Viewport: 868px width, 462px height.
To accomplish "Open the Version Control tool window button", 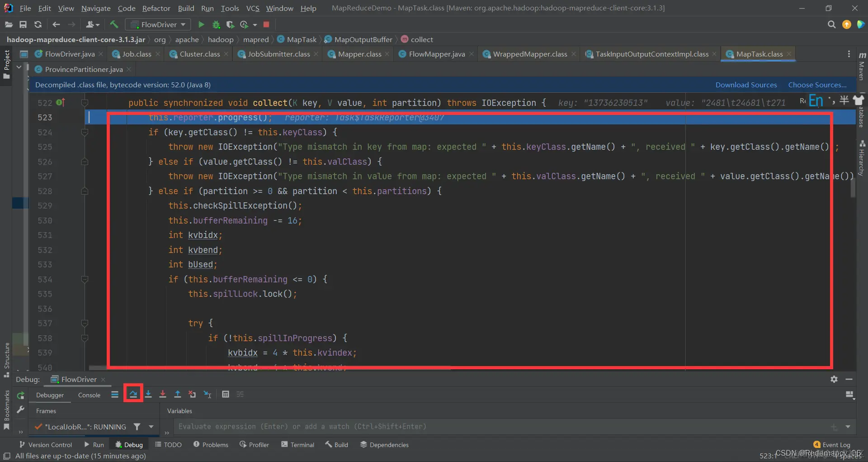I will click(45, 445).
